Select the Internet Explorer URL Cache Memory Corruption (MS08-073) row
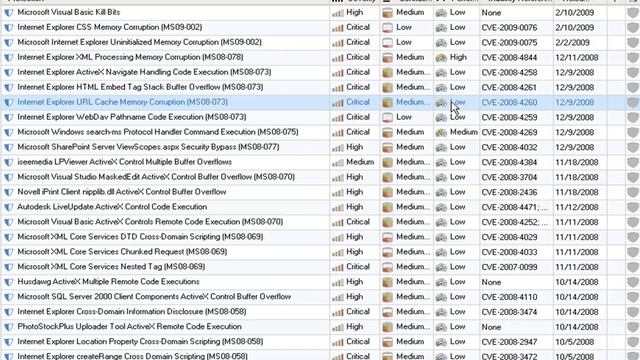Viewport: 640px width, 360px height. (x=320, y=102)
